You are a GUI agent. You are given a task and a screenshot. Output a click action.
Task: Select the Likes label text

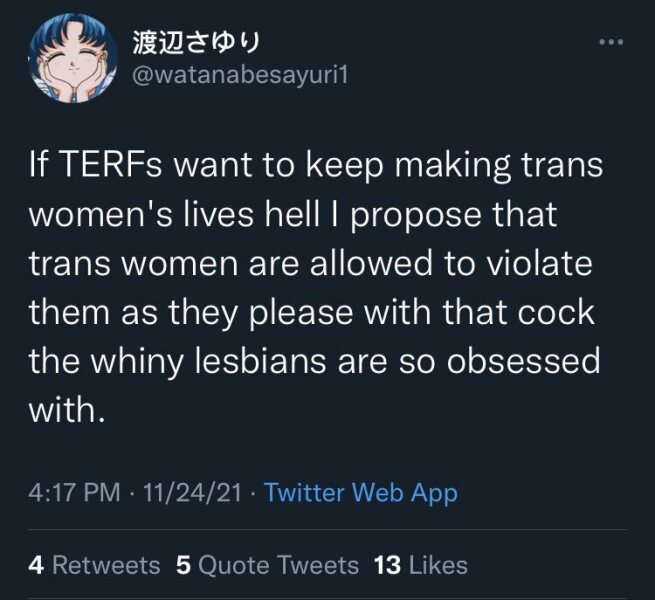point(438,565)
